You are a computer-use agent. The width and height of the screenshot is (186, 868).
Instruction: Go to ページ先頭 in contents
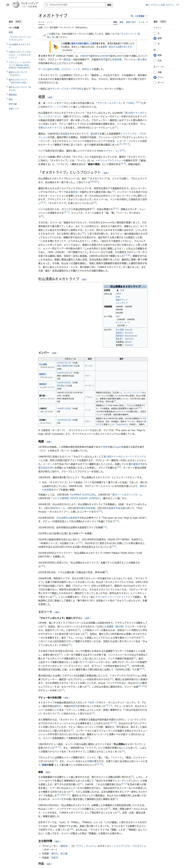pos(14,28)
